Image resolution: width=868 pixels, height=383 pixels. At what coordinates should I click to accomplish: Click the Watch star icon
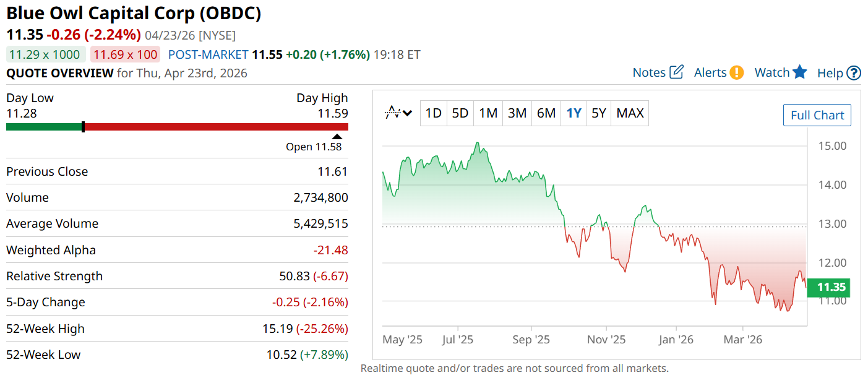coord(800,72)
